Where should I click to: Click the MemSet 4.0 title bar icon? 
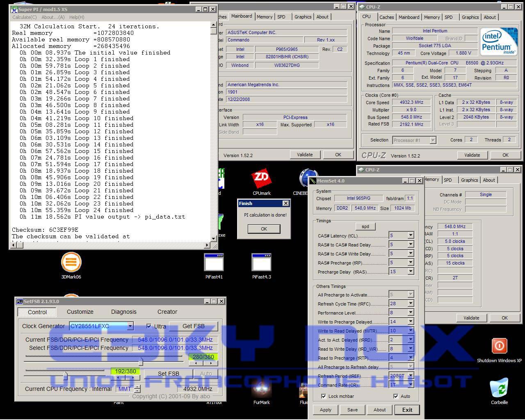click(x=313, y=181)
